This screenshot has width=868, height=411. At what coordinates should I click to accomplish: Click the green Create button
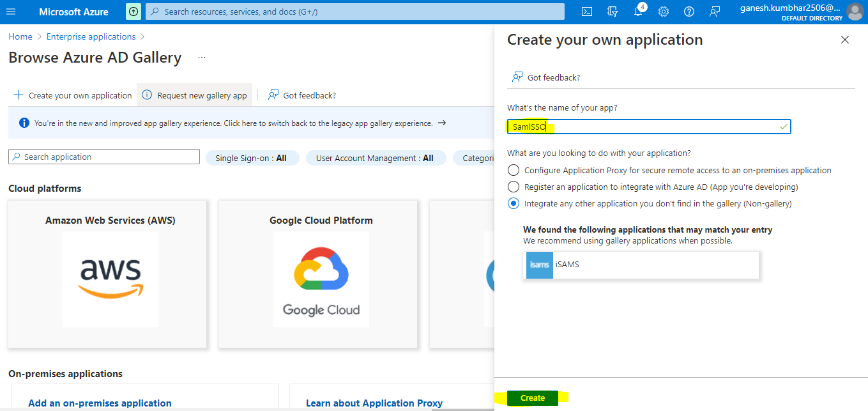[x=533, y=398]
